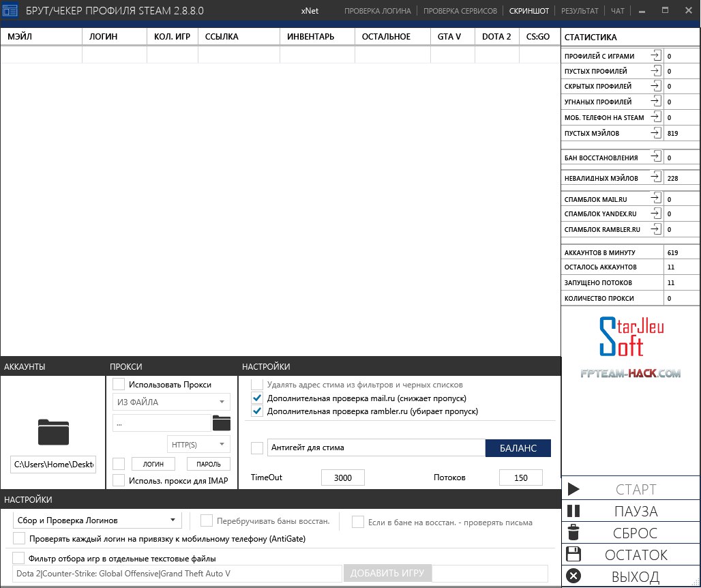Viewport: 701px width, 588px height.
Task: Click the circled X icon beside ВЫХОД
Action: point(573,576)
